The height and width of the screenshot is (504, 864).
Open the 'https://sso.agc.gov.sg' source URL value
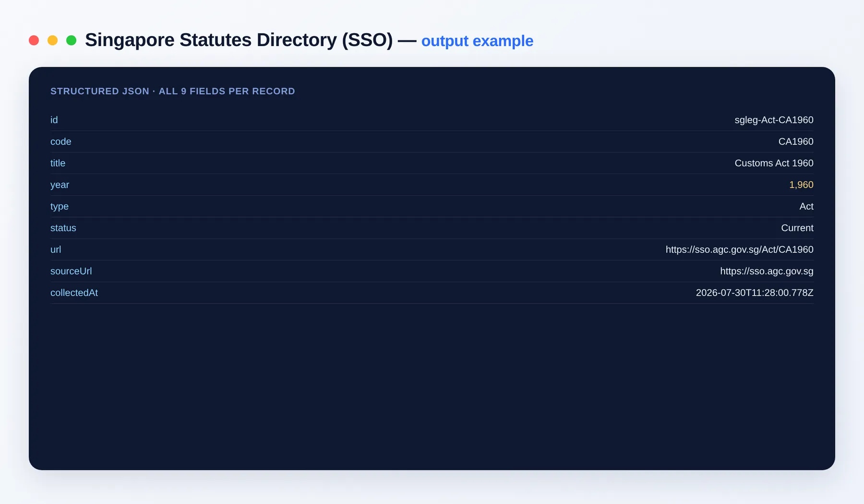coord(767,271)
